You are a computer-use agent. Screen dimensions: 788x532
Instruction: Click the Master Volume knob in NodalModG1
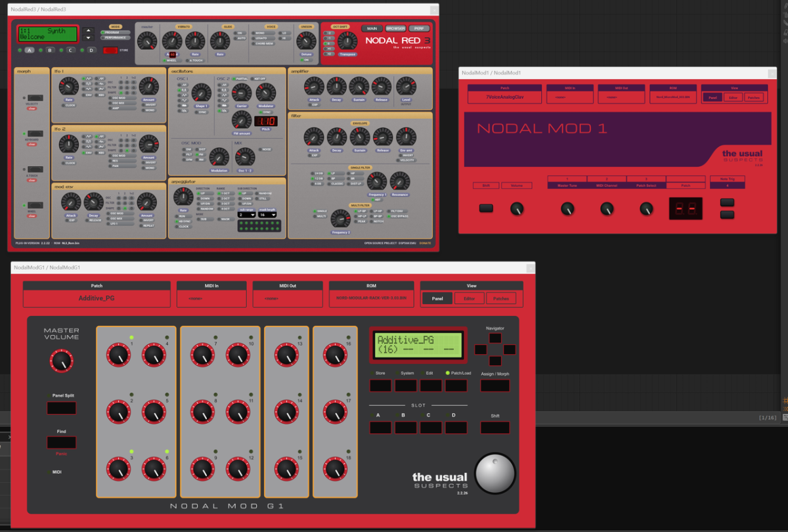[61, 361]
